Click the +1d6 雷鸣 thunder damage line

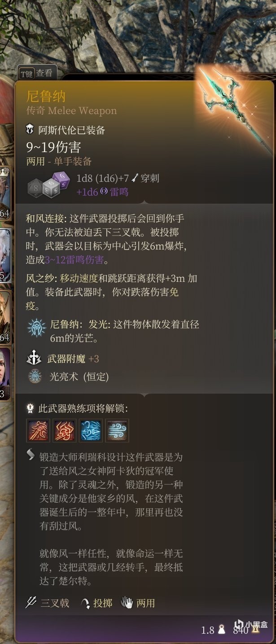102,192
